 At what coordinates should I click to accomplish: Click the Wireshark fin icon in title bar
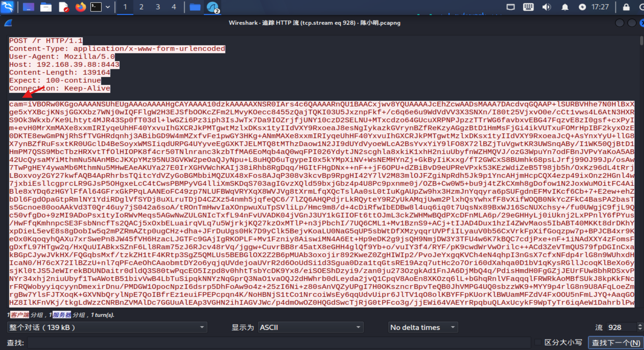[8, 23]
